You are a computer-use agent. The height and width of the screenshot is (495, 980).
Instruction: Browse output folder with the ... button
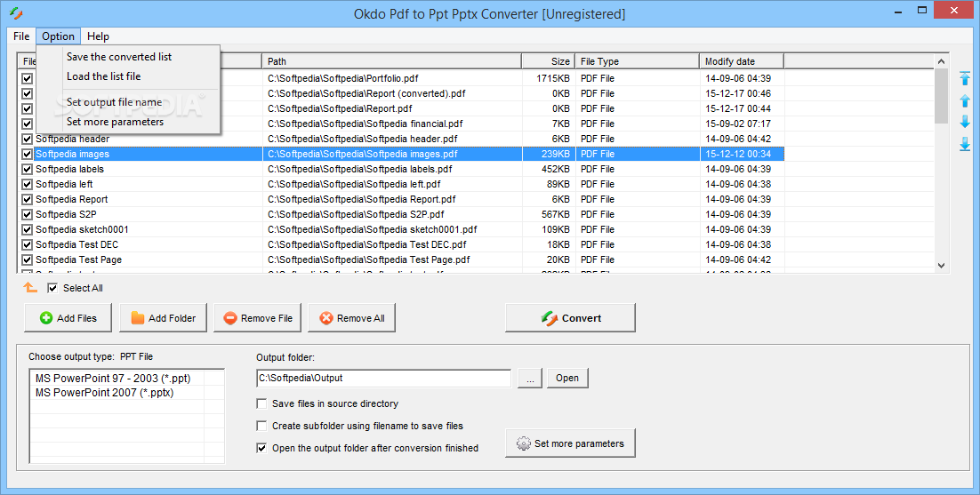(x=530, y=379)
